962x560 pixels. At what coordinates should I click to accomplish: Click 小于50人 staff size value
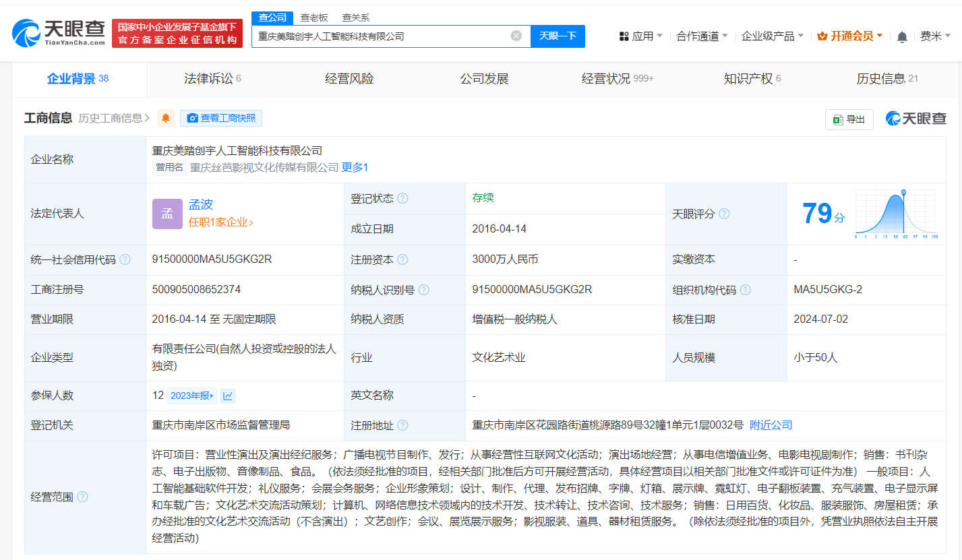pos(816,357)
